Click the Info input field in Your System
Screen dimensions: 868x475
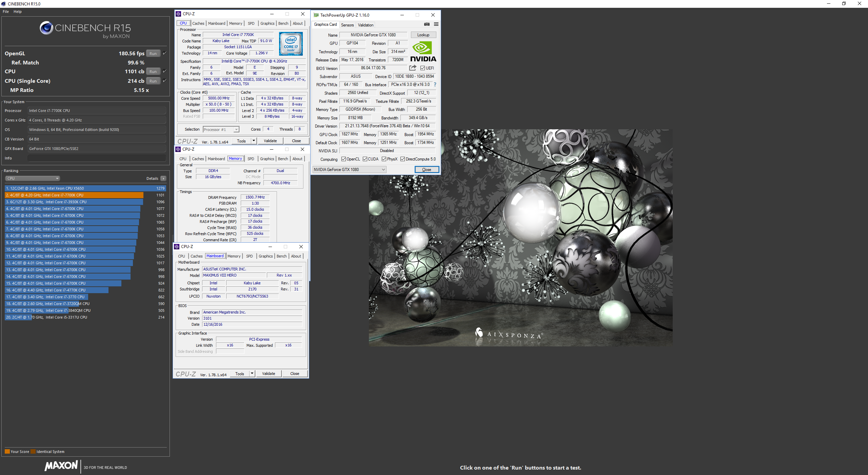tap(97, 158)
